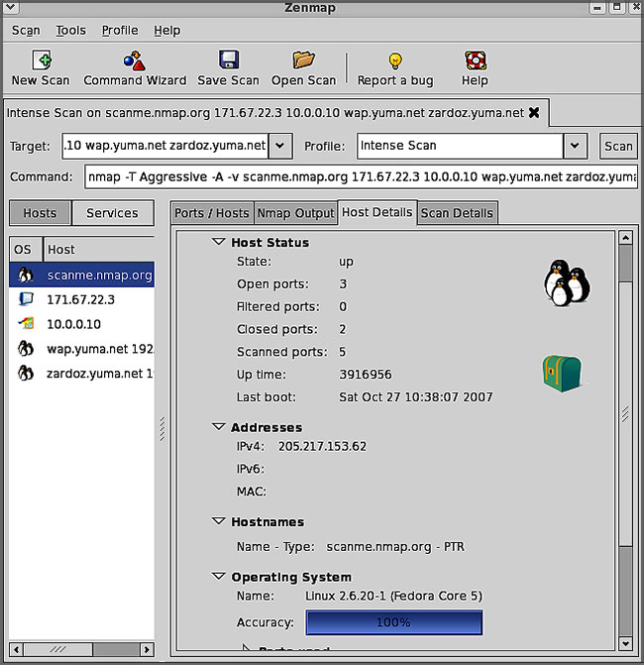Open the Help menu

(x=167, y=31)
